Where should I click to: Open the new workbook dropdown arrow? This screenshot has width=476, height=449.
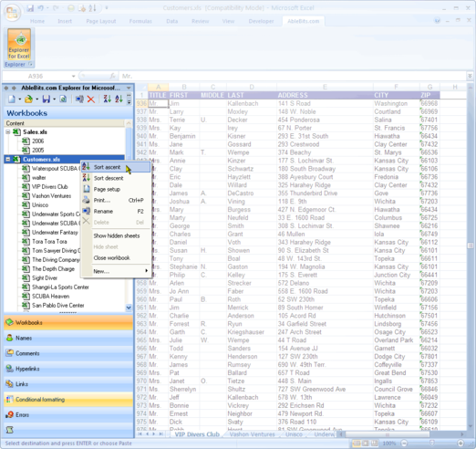click(x=20, y=99)
